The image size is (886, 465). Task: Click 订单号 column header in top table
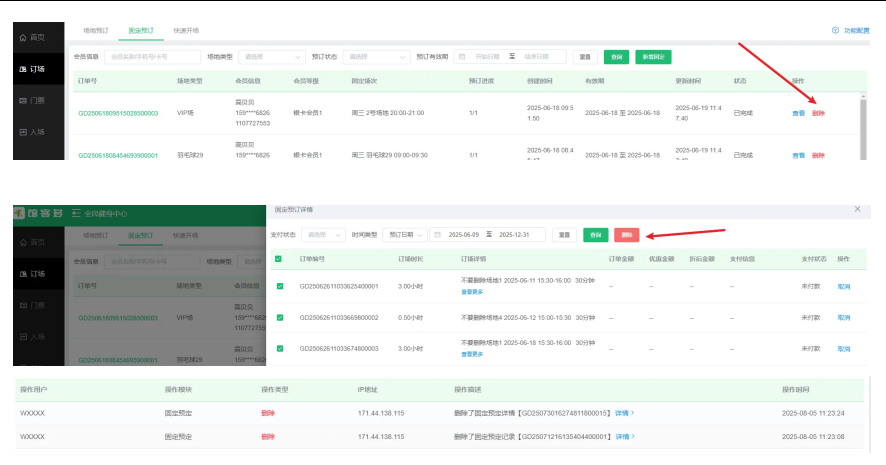point(88,81)
